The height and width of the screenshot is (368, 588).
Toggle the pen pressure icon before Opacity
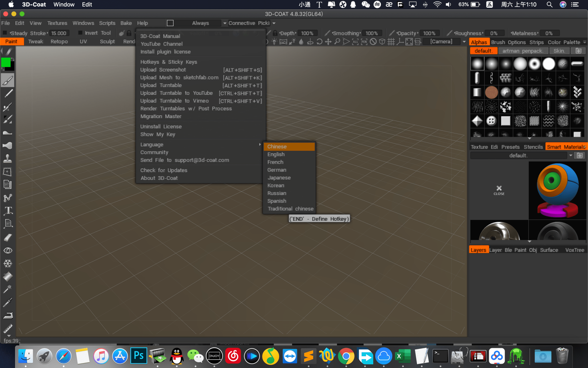click(x=392, y=33)
